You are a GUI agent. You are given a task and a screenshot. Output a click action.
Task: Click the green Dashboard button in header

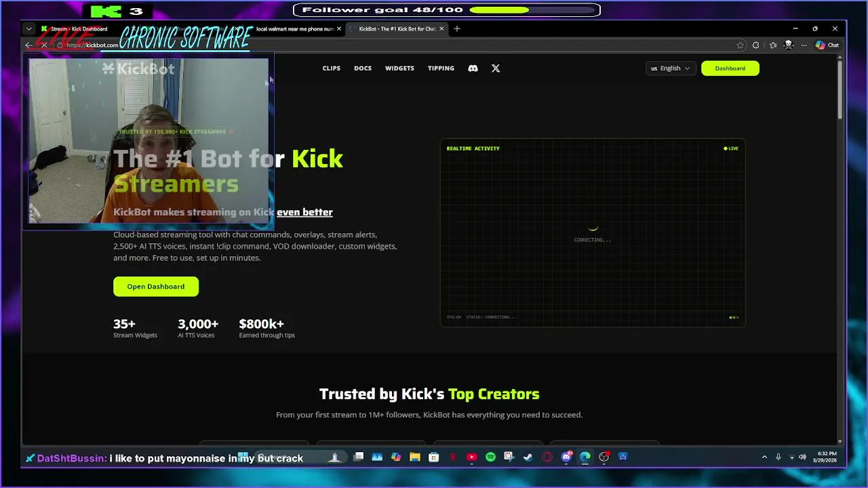[x=730, y=68]
